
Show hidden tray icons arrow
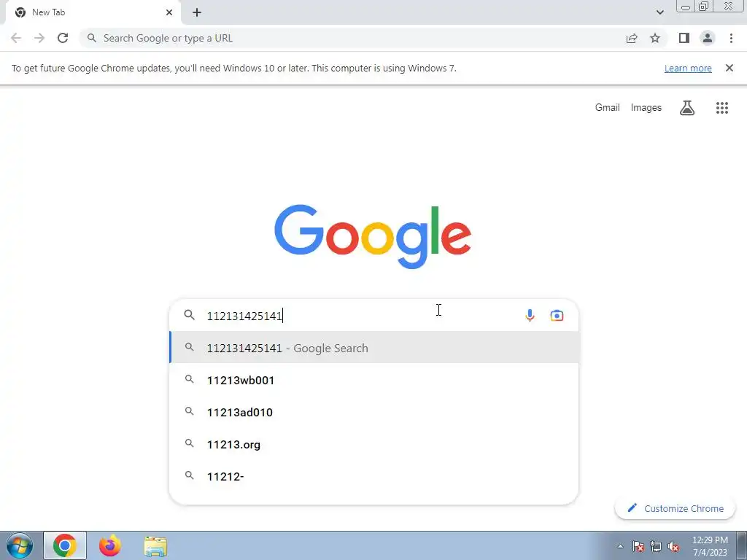coord(620,546)
